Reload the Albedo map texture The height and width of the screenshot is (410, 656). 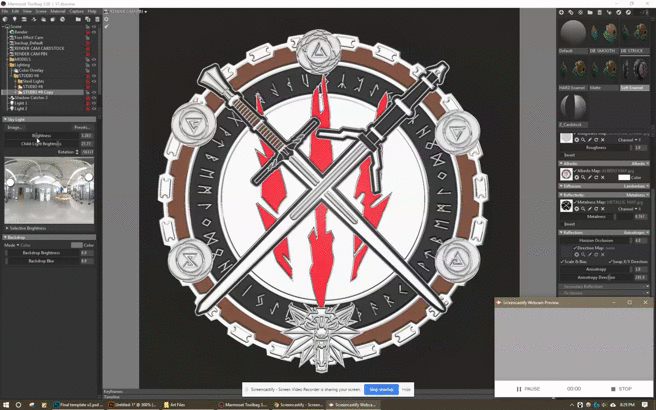(x=596, y=177)
